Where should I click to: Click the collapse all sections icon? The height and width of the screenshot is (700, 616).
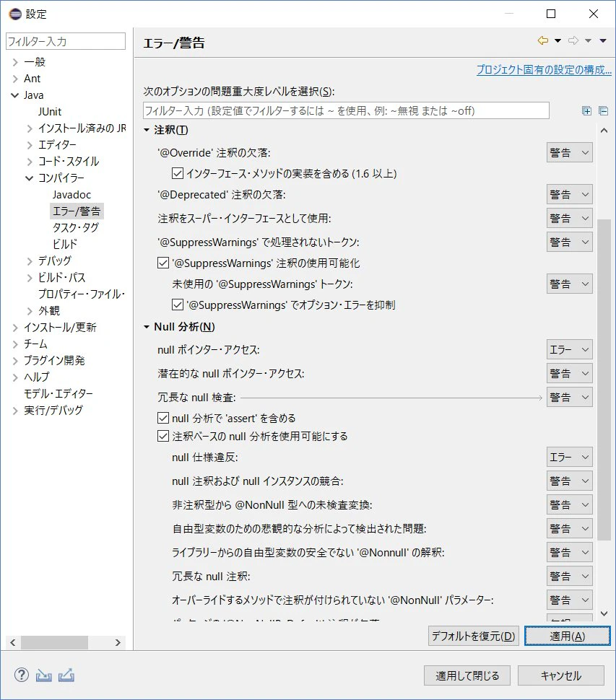(x=603, y=110)
